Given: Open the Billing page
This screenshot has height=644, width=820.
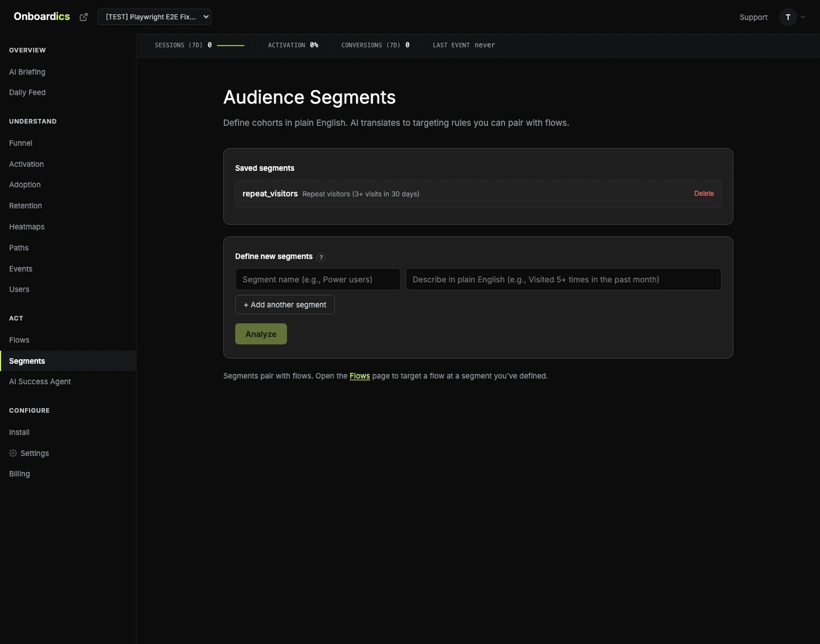Looking at the screenshot, I should pyautogui.click(x=68, y=474).
